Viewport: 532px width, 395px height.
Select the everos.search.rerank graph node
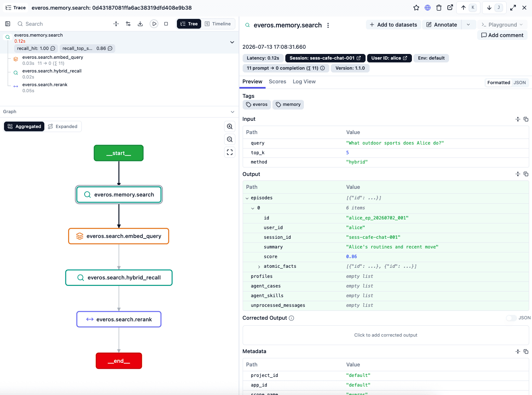point(119,319)
